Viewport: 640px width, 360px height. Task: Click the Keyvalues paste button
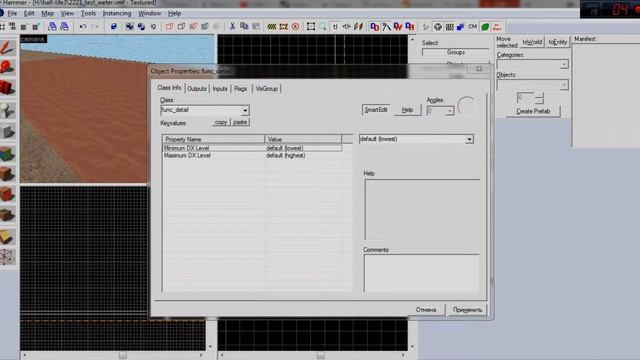point(240,122)
